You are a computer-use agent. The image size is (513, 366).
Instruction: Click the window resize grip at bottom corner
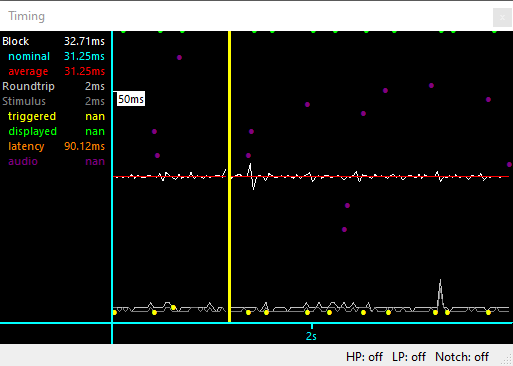point(507,360)
